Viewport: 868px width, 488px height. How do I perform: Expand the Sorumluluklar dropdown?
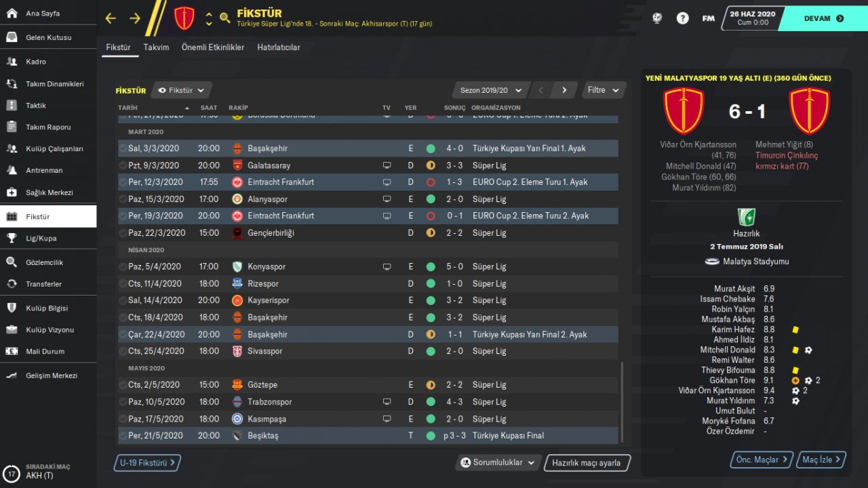498,463
